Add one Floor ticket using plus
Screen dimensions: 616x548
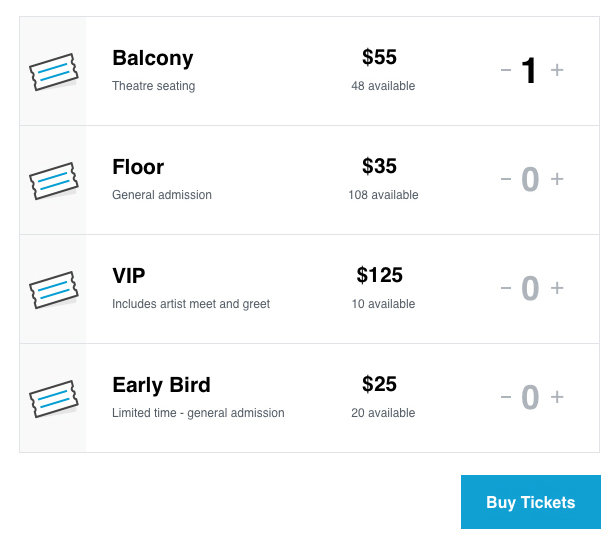pos(557,179)
